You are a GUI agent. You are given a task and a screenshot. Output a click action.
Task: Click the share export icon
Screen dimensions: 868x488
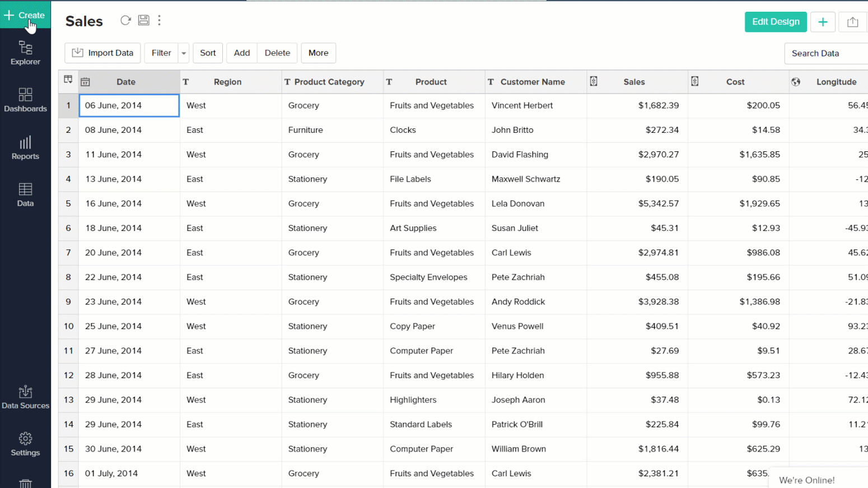852,22
